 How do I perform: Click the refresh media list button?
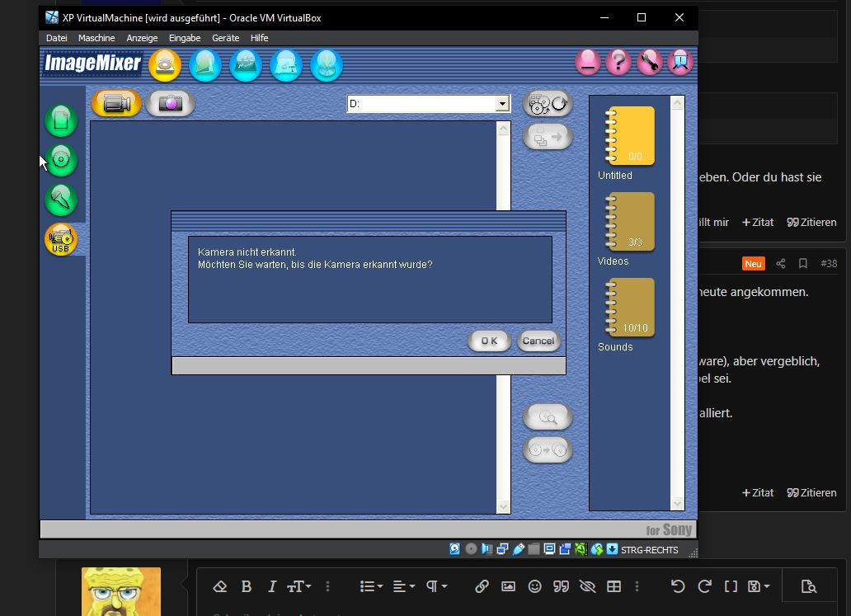(548, 103)
